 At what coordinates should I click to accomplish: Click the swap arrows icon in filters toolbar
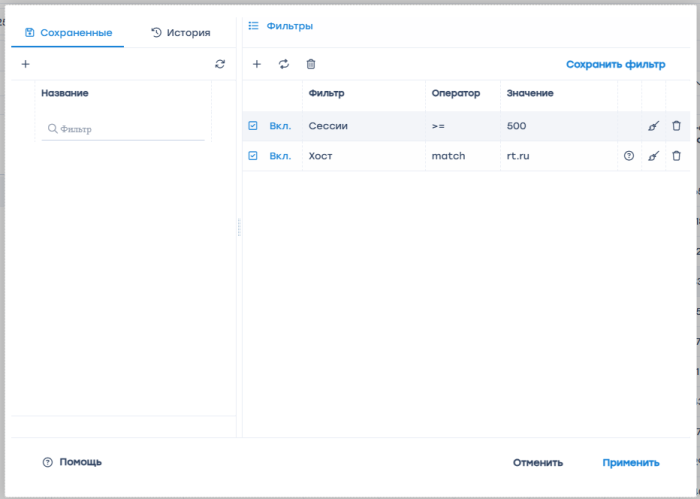tap(284, 64)
